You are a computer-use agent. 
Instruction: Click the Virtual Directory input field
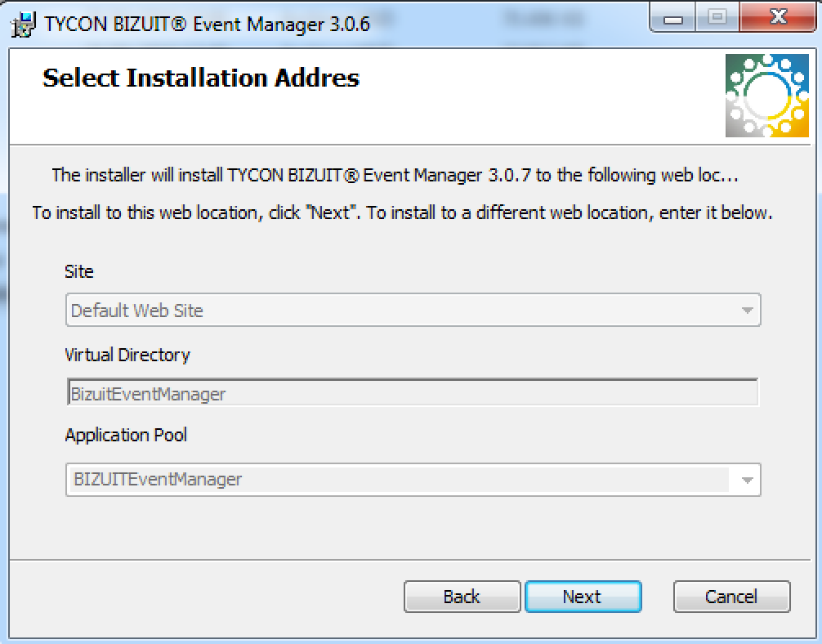413,393
